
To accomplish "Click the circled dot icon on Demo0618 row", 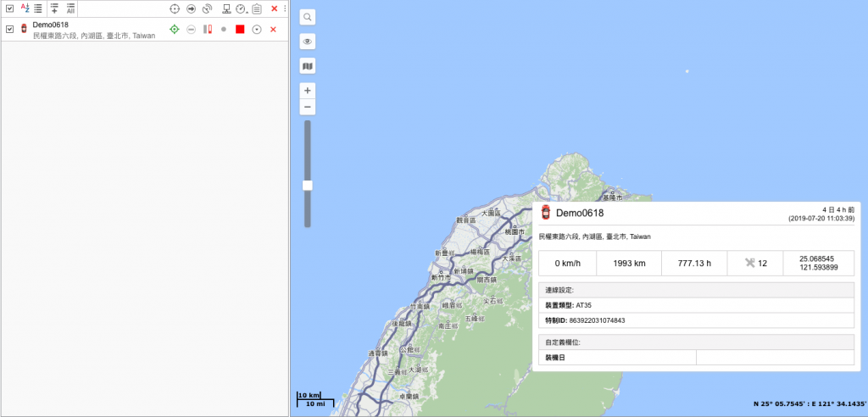I will [x=257, y=29].
